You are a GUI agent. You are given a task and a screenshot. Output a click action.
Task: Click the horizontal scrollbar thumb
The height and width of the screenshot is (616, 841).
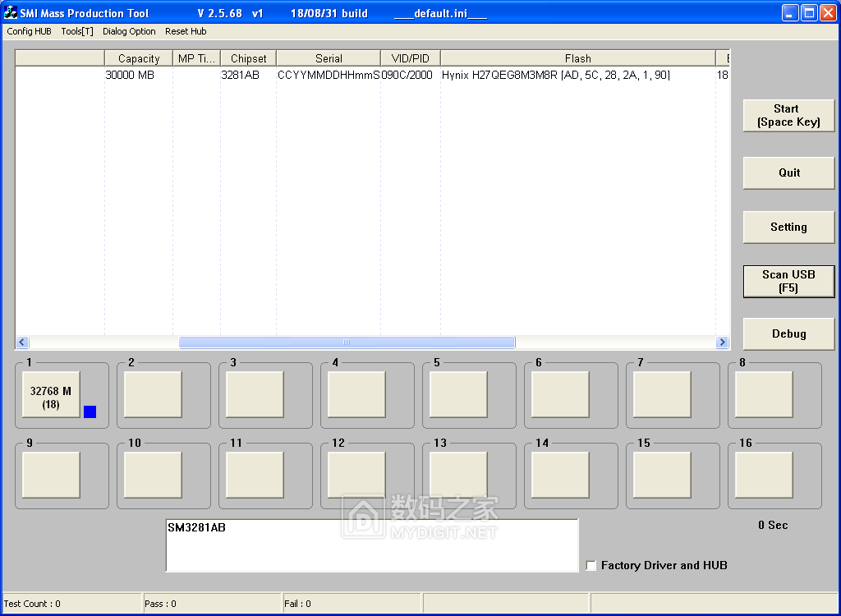coord(347,342)
